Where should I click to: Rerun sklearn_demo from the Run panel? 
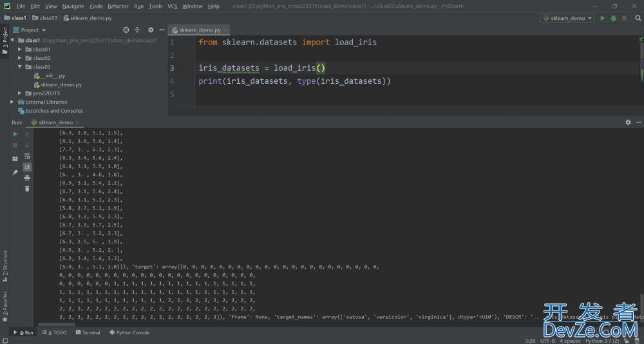(15, 134)
